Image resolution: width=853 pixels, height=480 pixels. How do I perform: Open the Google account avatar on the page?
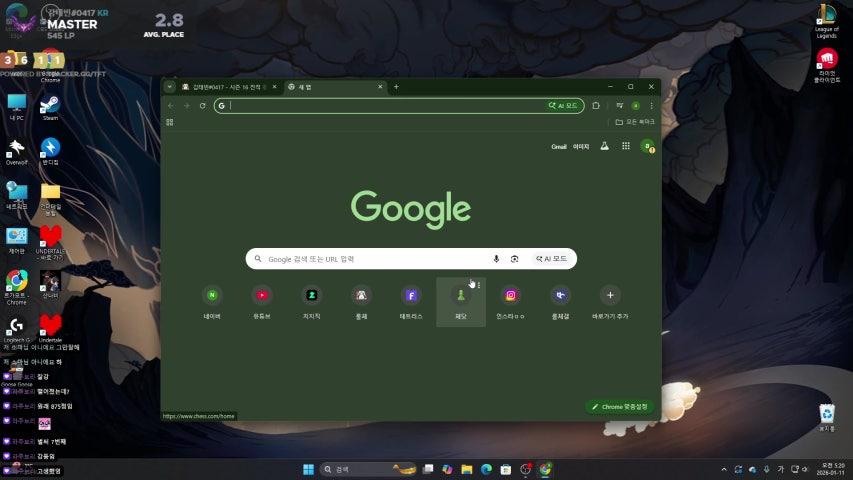pyautogui.click(x=647, y=146)
